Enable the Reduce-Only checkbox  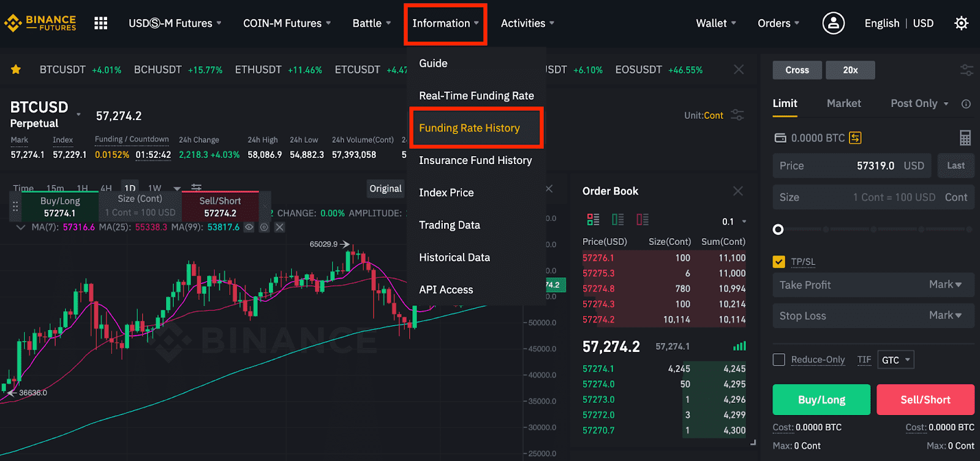779,359
